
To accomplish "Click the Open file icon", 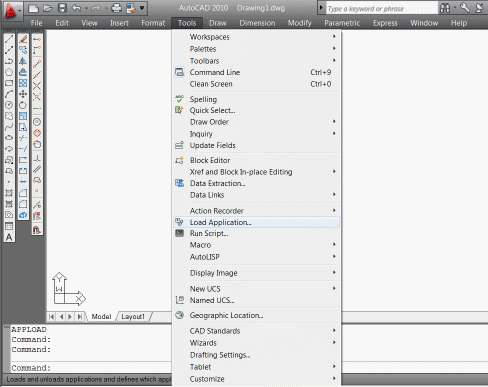I will [x=48, y=8].
